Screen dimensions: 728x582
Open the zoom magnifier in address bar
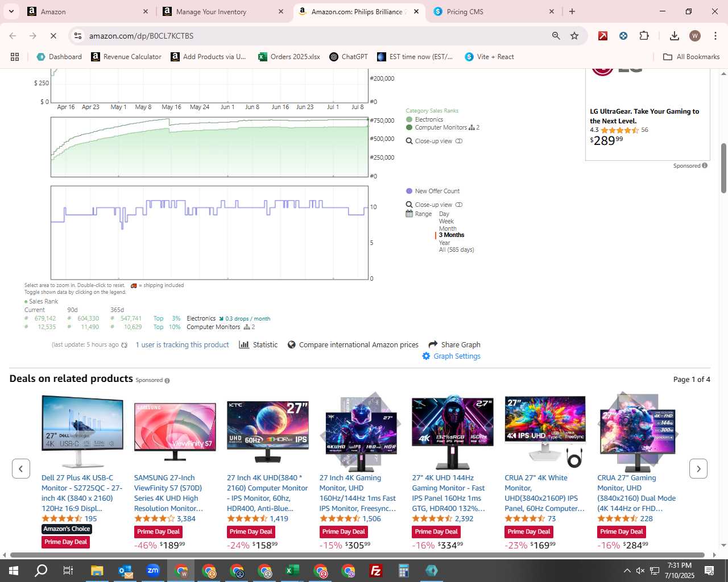pos(556,36)
